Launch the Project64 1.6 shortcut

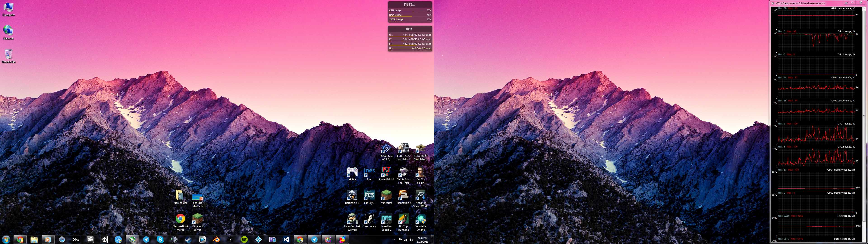tap(386, 174)
